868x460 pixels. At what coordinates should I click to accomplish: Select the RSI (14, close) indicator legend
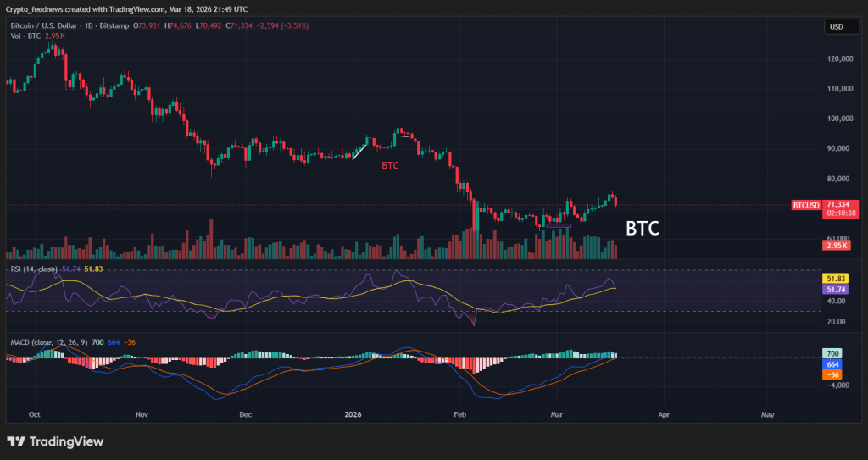pyautogui.click(x=34, y=269)
